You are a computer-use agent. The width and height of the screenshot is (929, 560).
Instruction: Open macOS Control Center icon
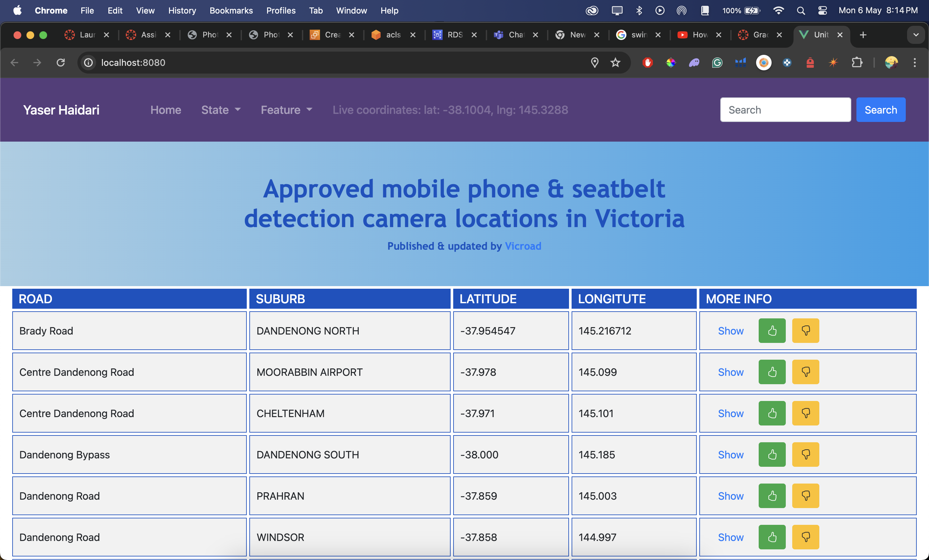[x=822, y=11]
